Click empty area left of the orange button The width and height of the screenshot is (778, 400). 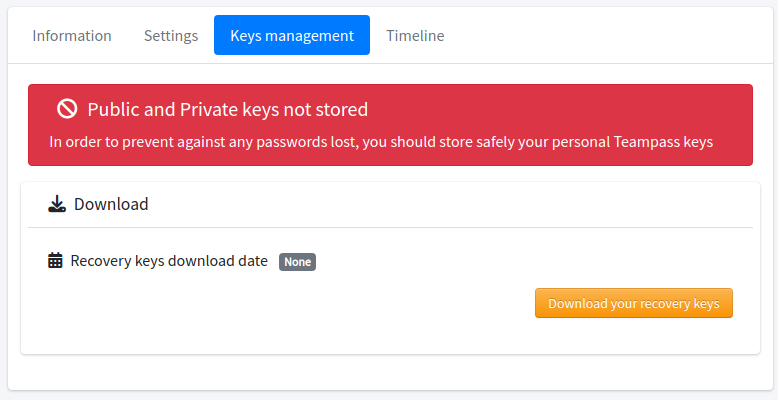coord(288,303)
